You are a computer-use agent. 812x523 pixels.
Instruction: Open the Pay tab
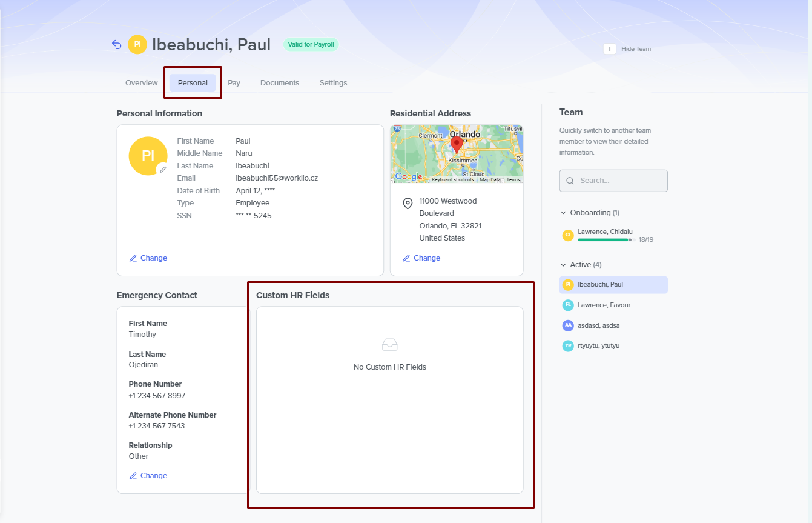tap(234, 83)
